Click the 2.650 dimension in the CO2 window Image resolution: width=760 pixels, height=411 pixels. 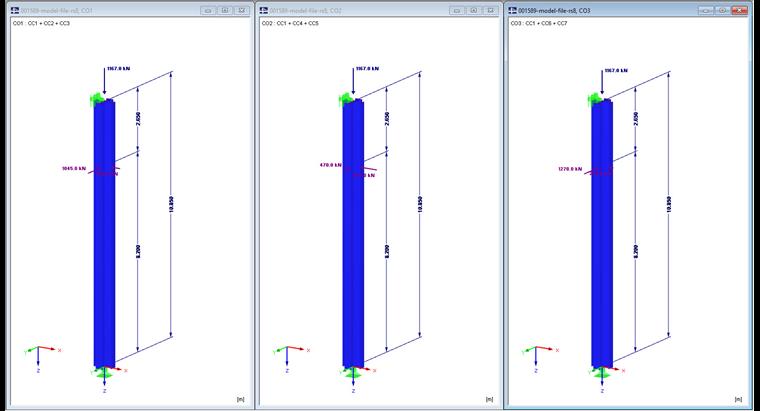click(x=387, y=118)
